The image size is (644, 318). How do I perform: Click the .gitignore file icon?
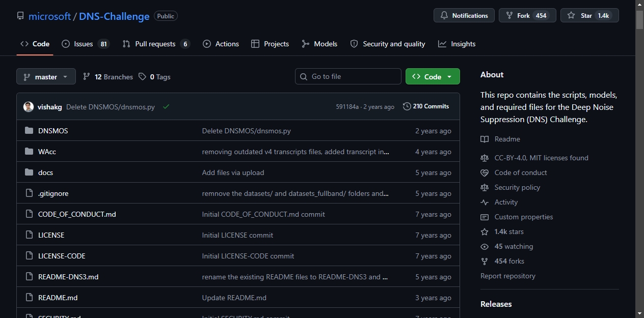29,193
